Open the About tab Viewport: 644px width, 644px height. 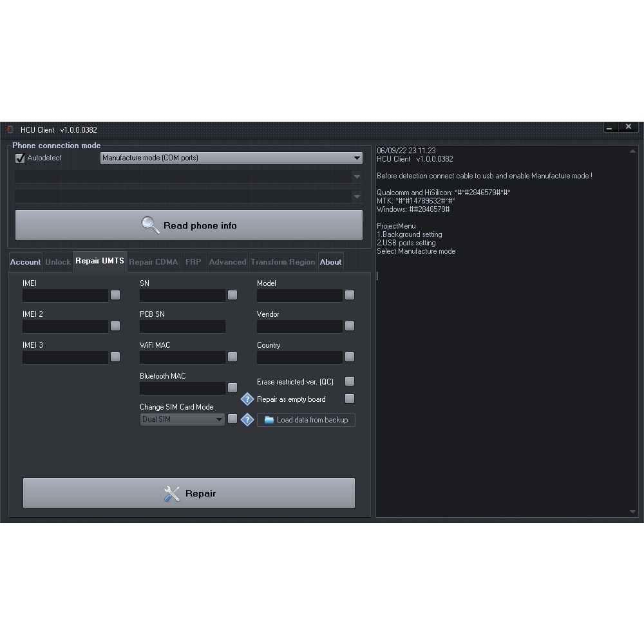pos(330,262)
